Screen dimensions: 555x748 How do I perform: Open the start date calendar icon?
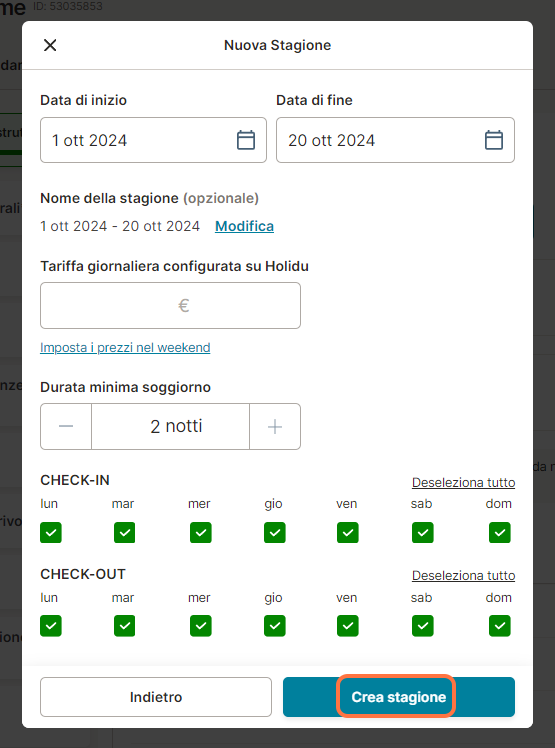click(x=246, y=140)
